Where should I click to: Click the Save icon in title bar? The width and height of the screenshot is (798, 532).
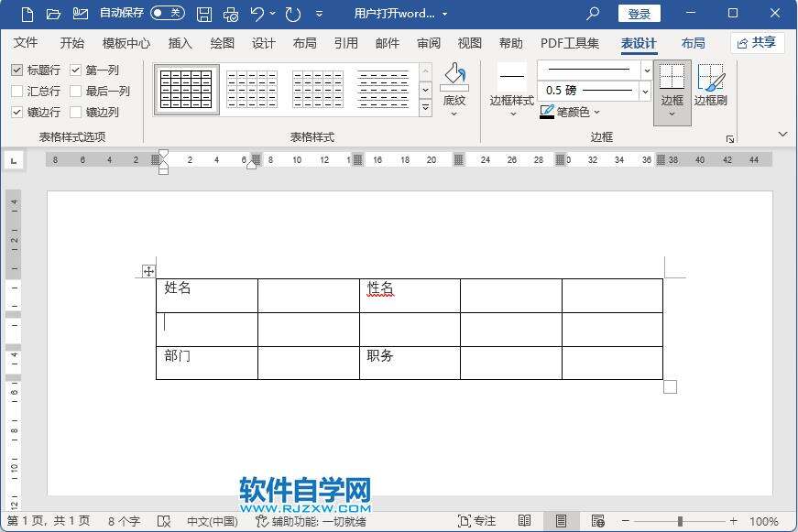(x=204, y=14)
